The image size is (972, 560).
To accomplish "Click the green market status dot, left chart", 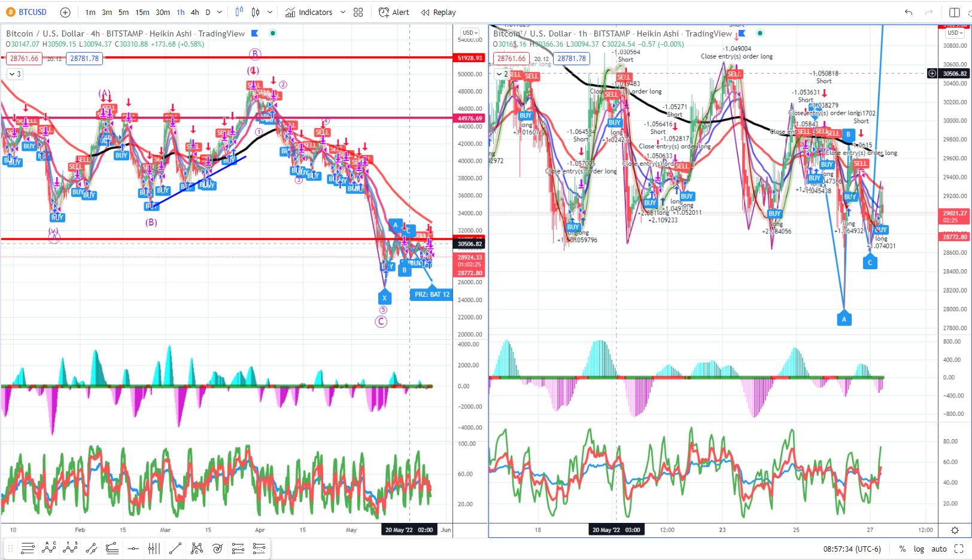I will [x=273, y=34].
